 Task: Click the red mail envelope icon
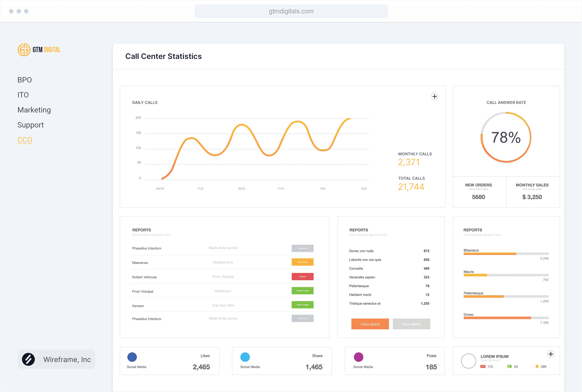[483, 367]
